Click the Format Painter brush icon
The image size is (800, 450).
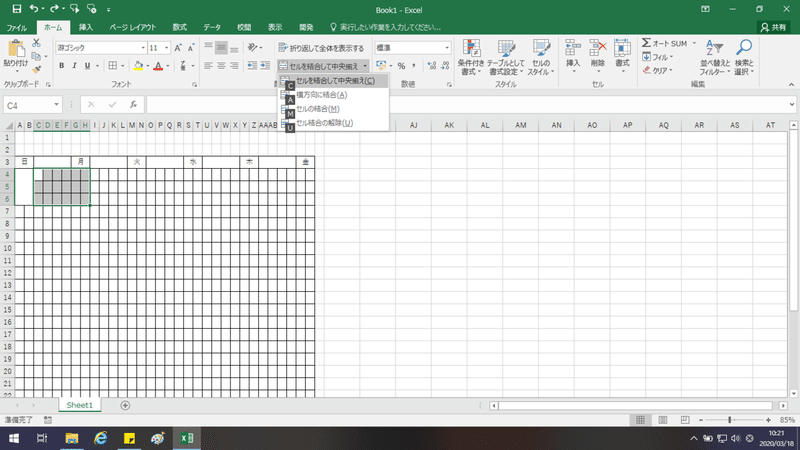tap(36, 69)
